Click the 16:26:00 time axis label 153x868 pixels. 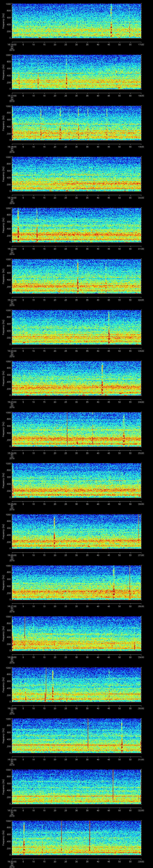click(12, 555)
